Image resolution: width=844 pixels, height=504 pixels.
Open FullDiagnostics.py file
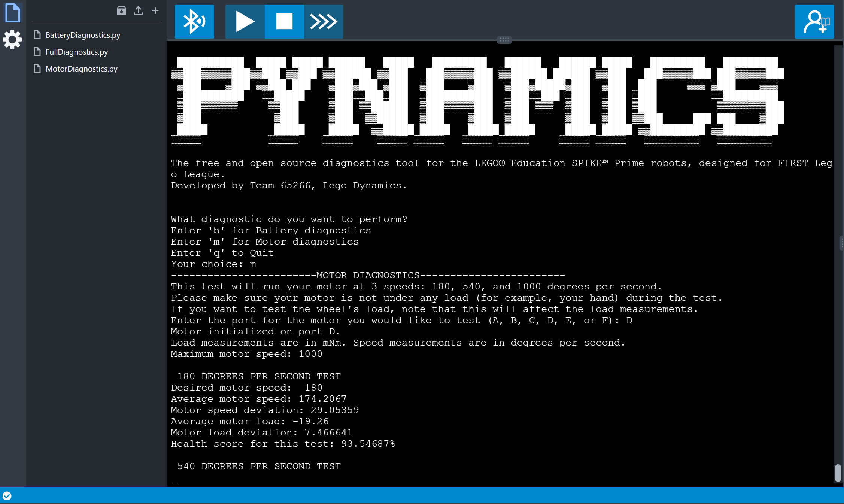pyautogui.click(x=77, y=52)
